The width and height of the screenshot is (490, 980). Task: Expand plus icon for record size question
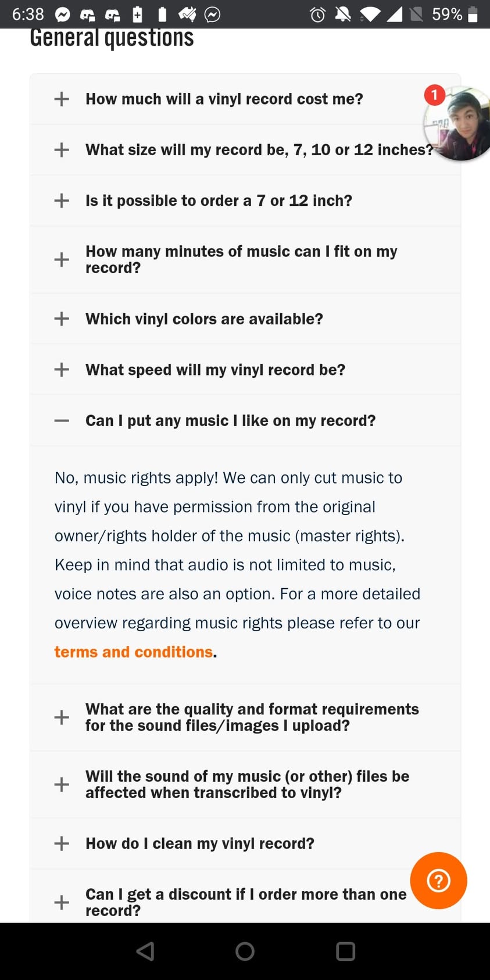point(62,149)
